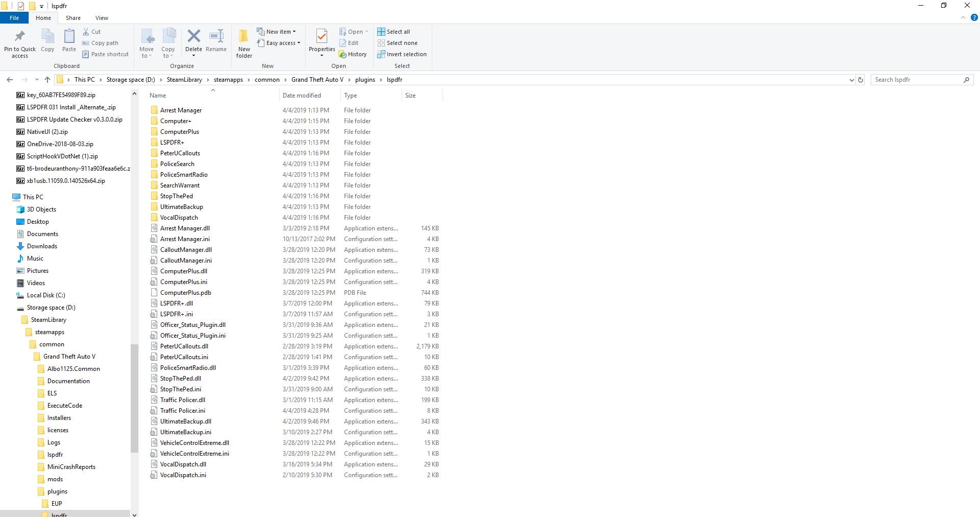Collapse the ribbon with the chevron
This screenshot has width=980, height=517.
963,17
